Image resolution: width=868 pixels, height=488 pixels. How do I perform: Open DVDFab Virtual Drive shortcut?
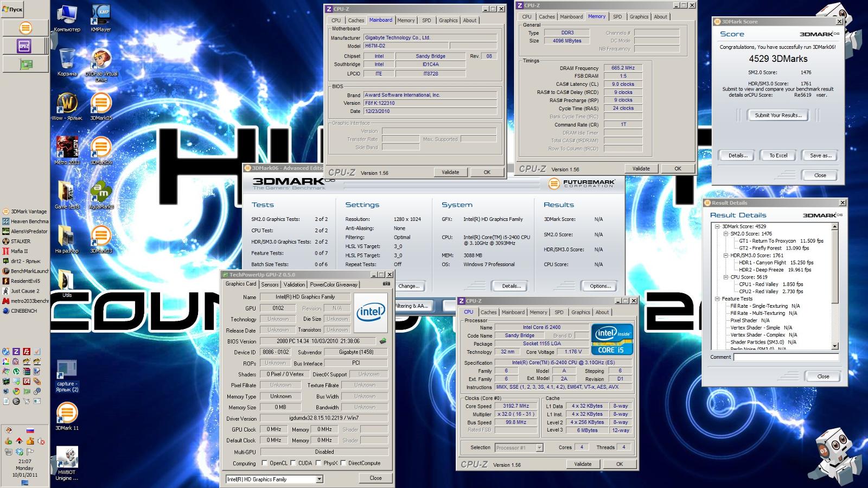[101, 65]
